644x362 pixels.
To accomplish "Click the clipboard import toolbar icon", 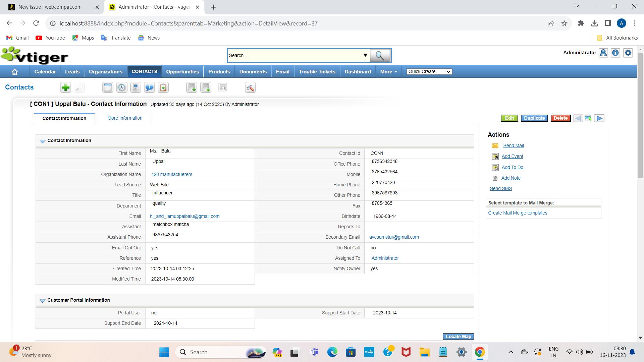I will [x=163, y=87].
